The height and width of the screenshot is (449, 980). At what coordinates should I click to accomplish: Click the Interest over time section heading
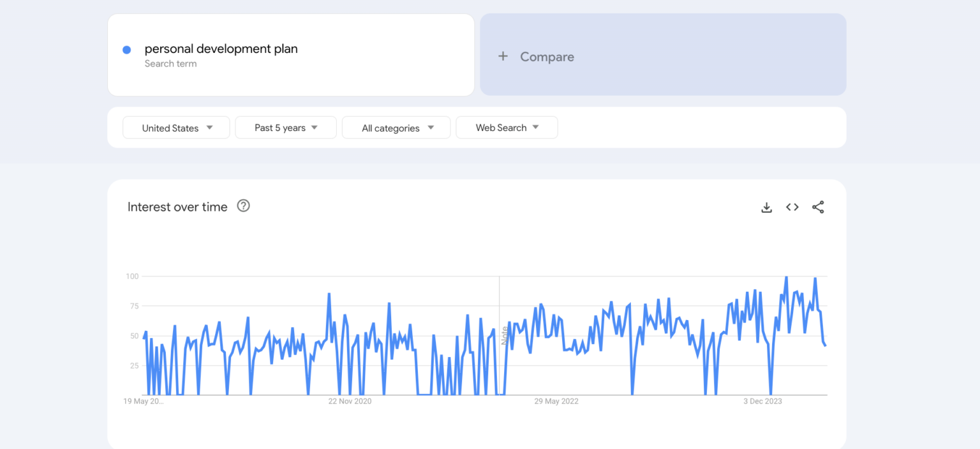pos(177,207)
